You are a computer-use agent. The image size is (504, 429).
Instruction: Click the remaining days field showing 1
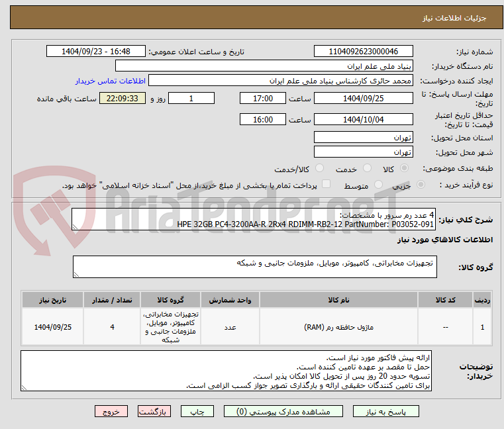[191, 99]
